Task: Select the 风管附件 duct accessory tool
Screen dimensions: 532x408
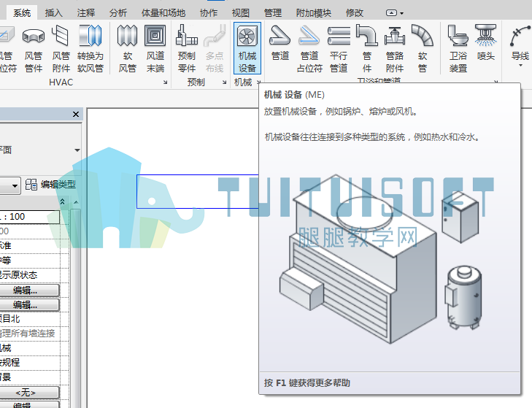Action: pos(61,49)
